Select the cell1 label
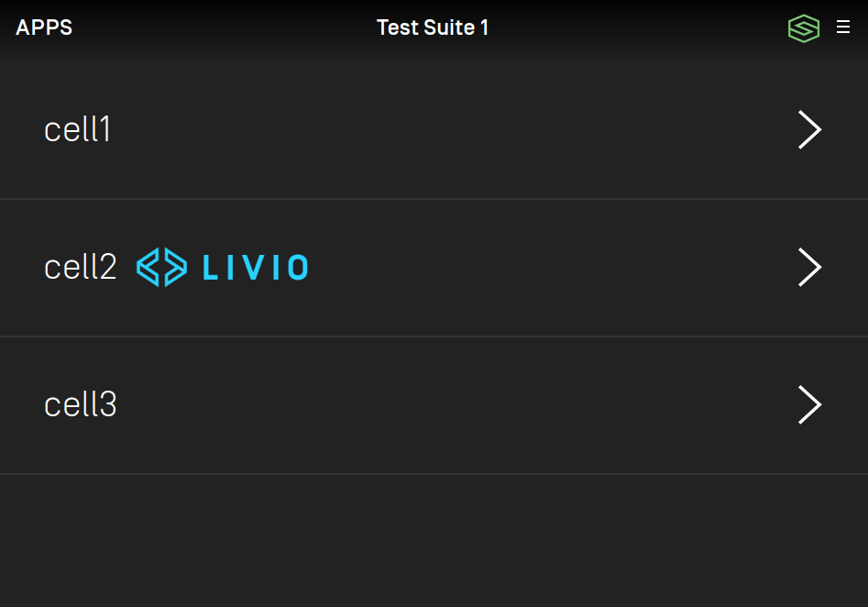 click(x=78, y=129)
